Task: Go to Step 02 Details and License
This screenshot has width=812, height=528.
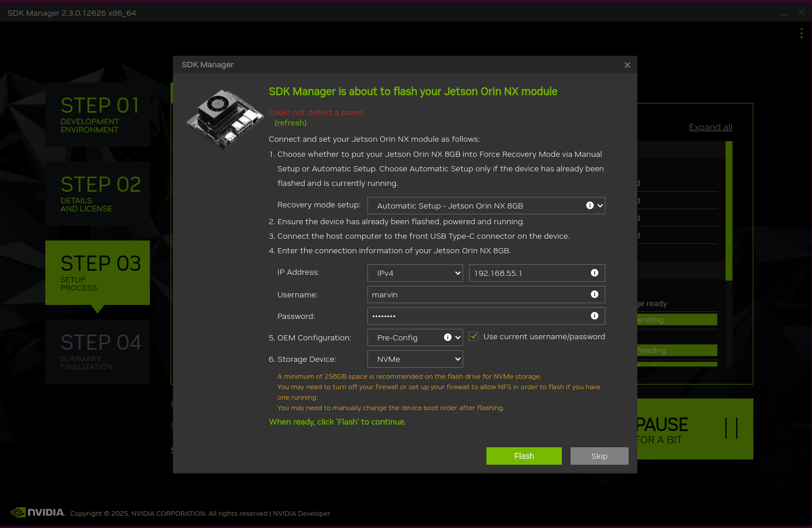Action: point(98,193)
